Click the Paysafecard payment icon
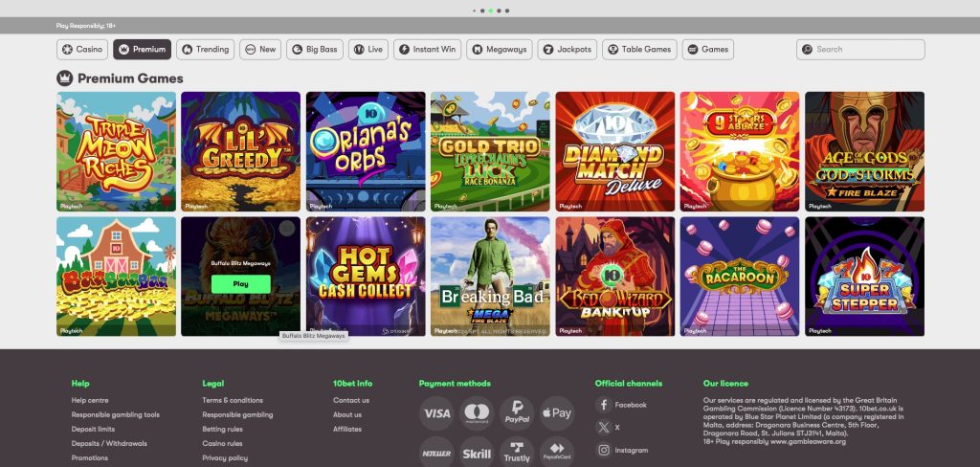980x467 pixels. pyautogui.click(x=557, y=454)
